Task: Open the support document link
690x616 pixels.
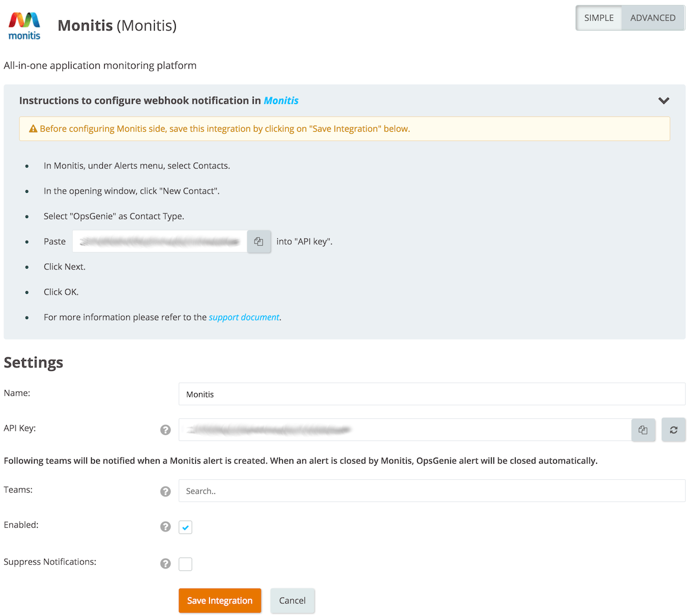Action: 244,317
